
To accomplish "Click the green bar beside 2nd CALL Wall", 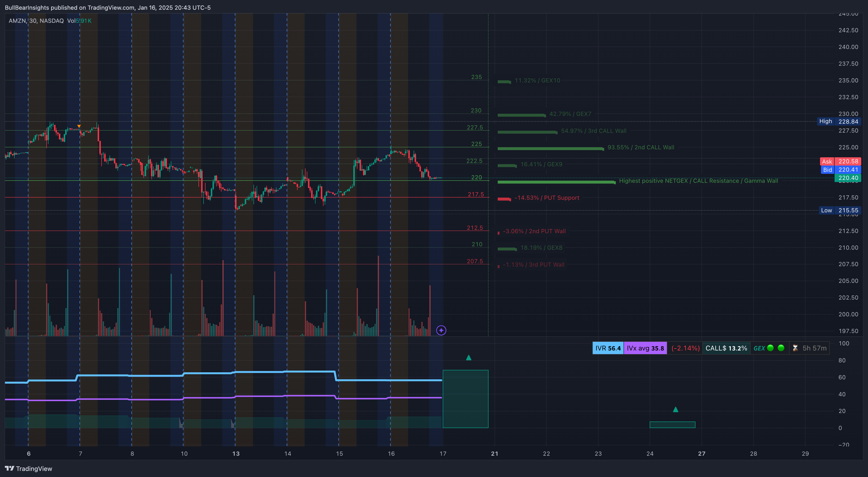I will coord(551,149).
